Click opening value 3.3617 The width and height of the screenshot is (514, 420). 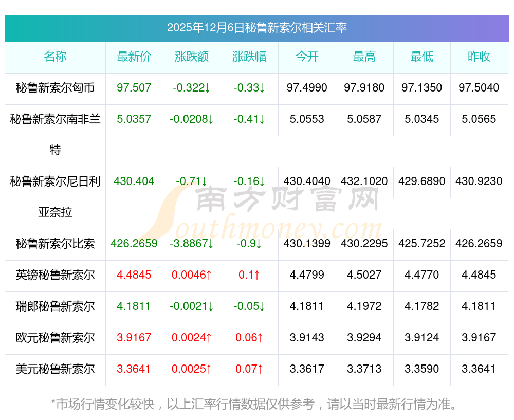pos(307,369)
